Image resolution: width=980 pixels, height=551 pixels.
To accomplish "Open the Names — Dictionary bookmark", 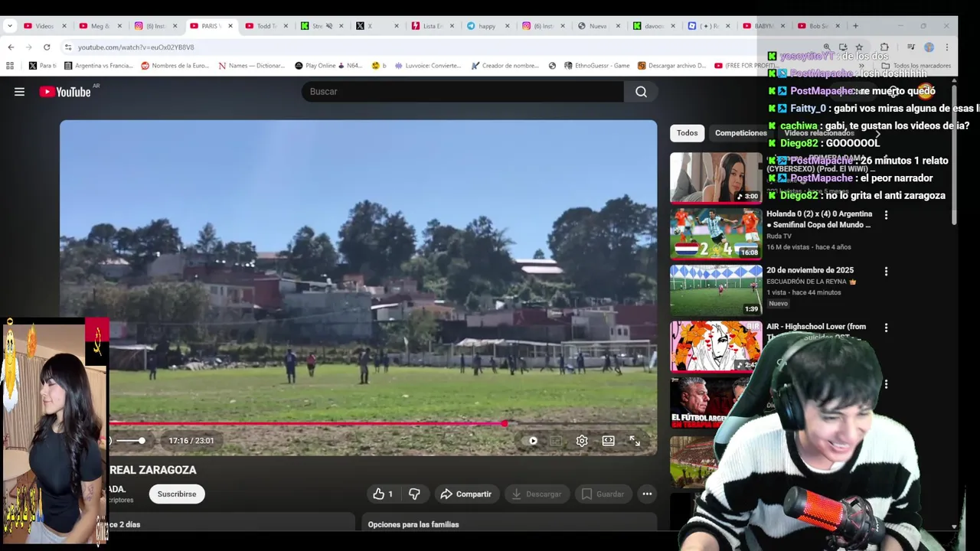I will tap(252, 66).
